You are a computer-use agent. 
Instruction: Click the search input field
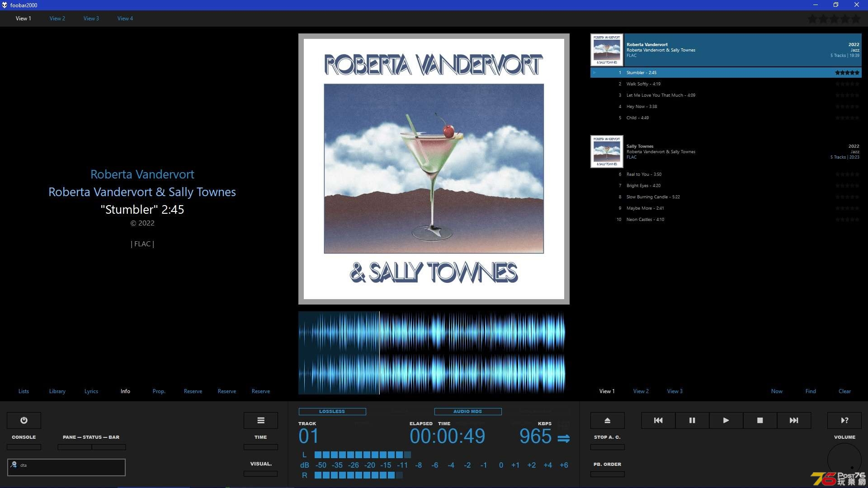click(66, 467)
